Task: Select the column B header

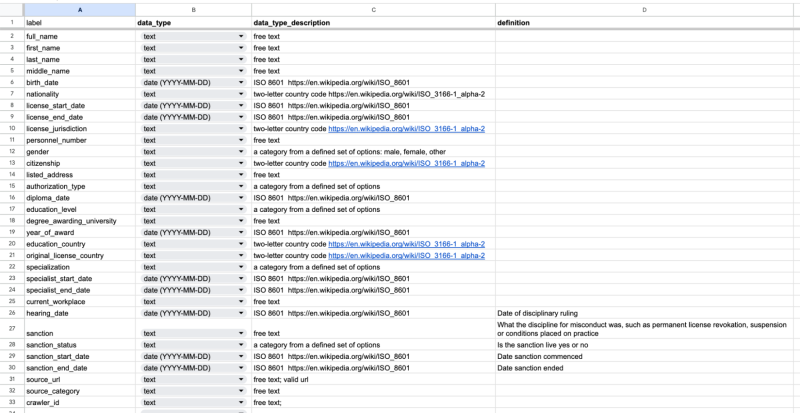Action: click(193, 9)
